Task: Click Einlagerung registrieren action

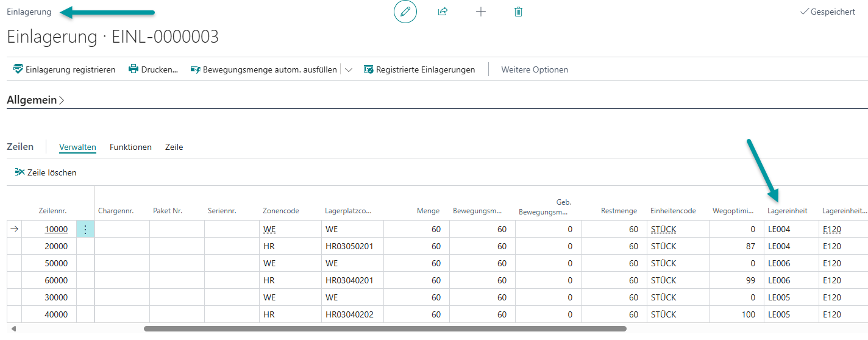Action: (x=65, y=69)
